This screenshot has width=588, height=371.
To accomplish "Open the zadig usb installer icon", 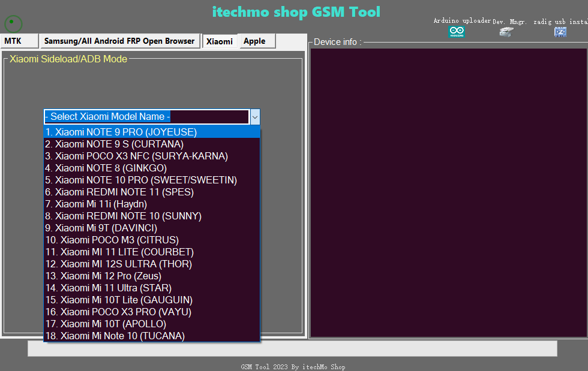I will click(560, 32).
